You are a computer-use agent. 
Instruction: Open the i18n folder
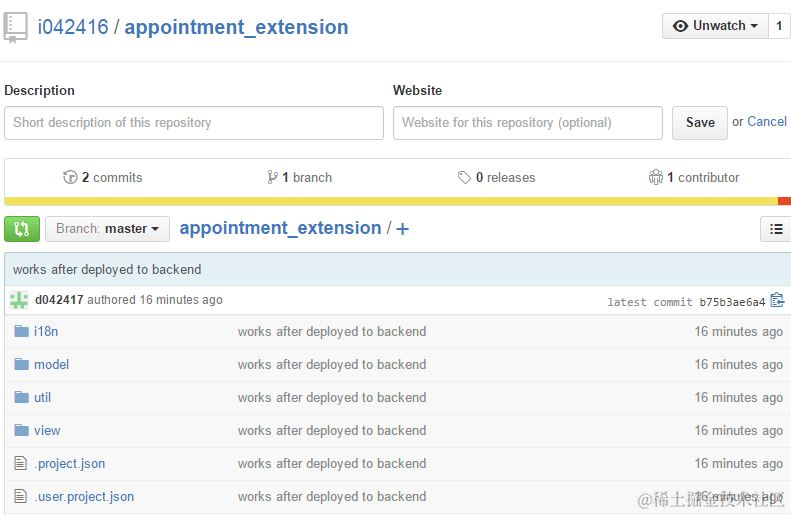[x=46, y=331]
